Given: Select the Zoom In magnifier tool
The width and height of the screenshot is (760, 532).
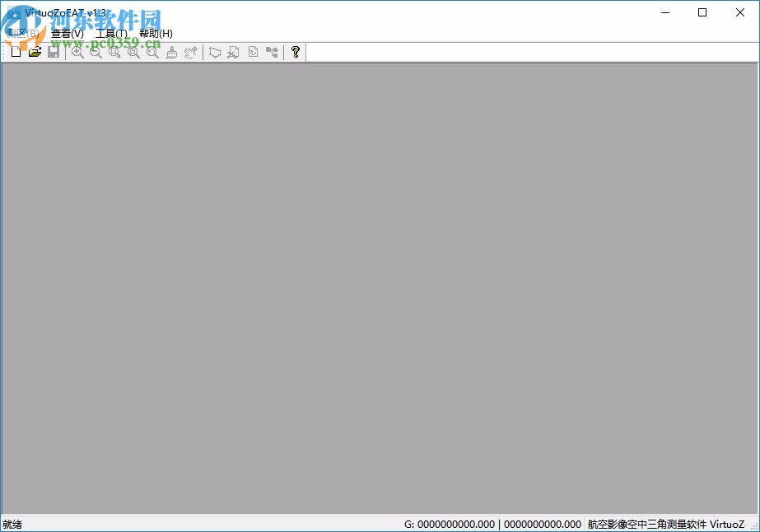Looking at the screenshot, I should (x=77, y=51).
